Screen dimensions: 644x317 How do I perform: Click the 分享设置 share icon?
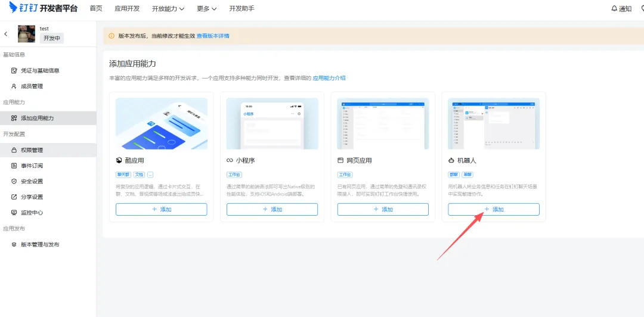pyautogui.click(x=14, y=197)
